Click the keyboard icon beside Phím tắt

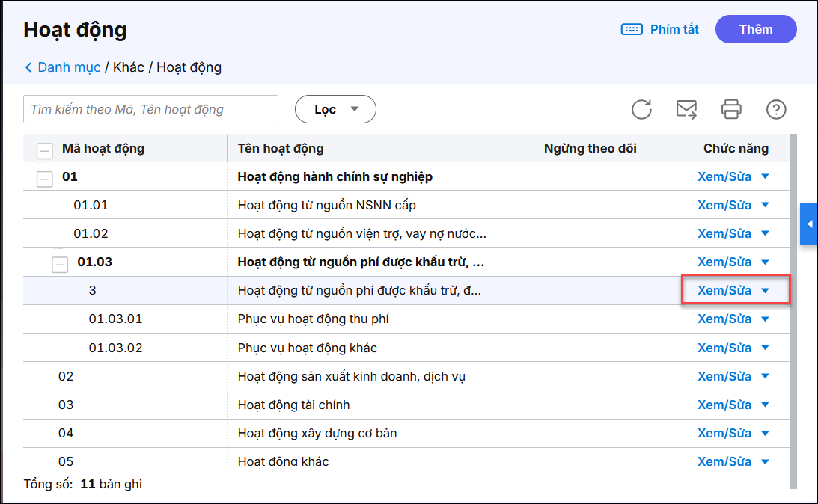point(632,29)
